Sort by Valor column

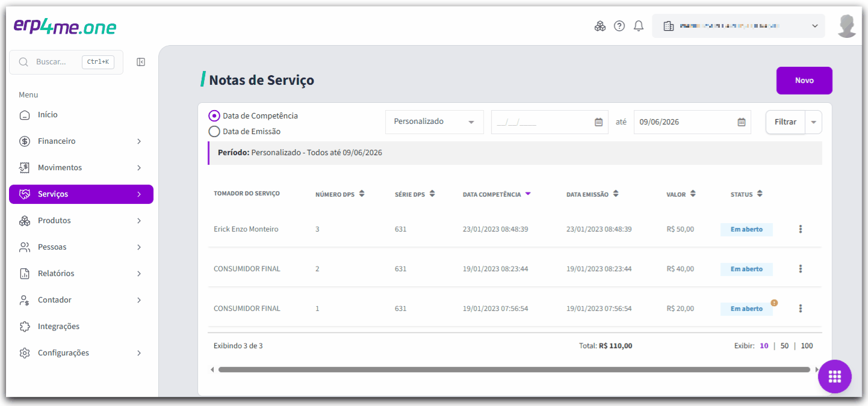pyautogui.click(x=681, y=194)
